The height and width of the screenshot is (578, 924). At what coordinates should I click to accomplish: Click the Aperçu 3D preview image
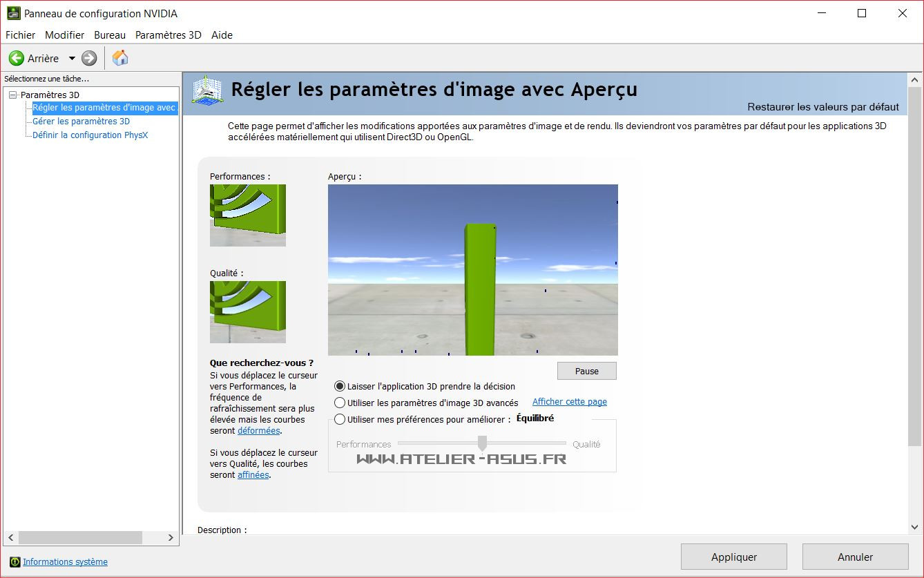[x=473, y=270]
